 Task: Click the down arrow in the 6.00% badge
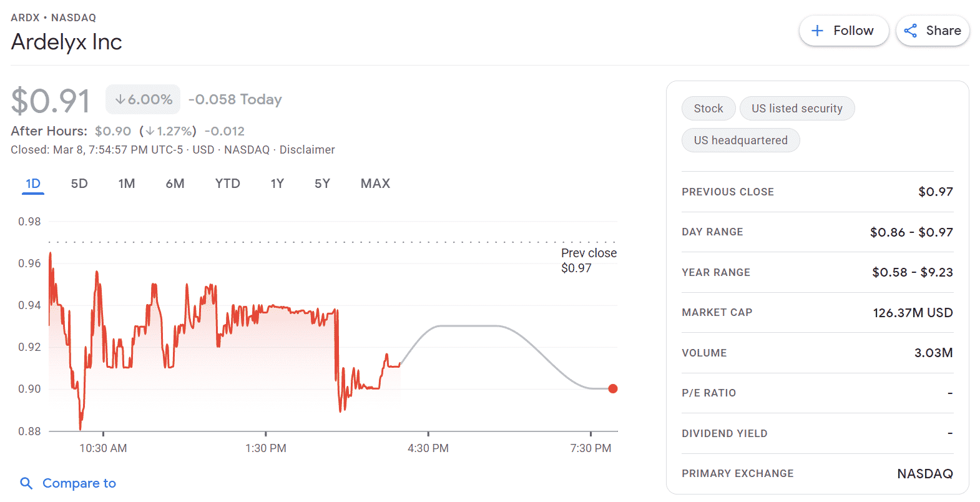[x=120, y=99]
